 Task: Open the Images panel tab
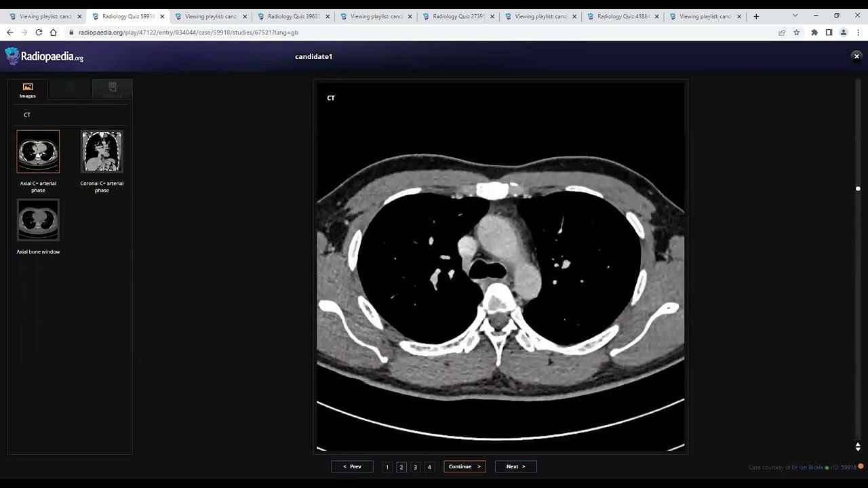coord(28,89)
